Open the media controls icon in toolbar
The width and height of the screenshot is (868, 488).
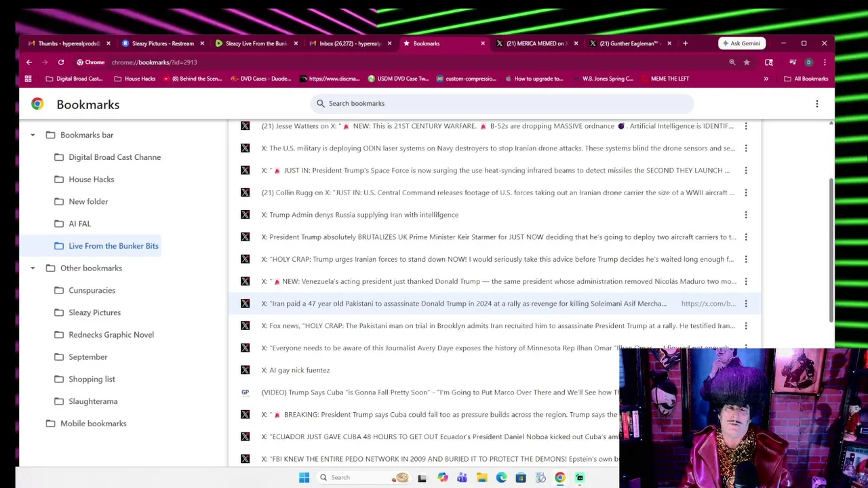(x=793, y=62)
